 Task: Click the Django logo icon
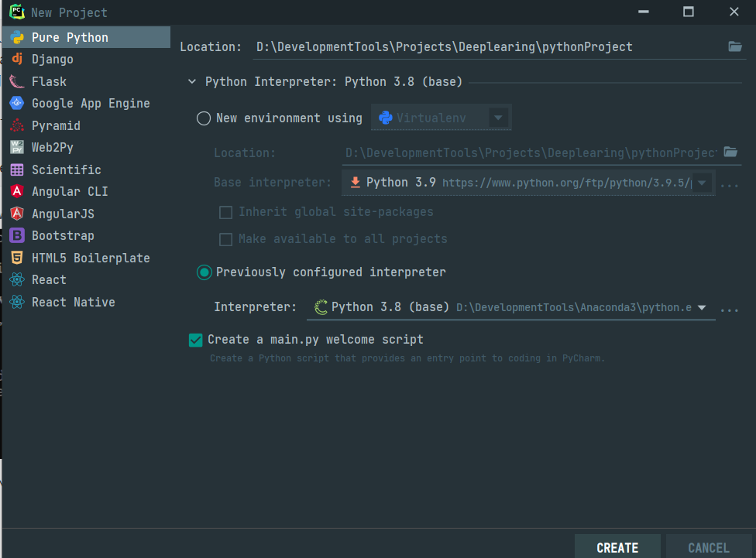coord(17,59)
